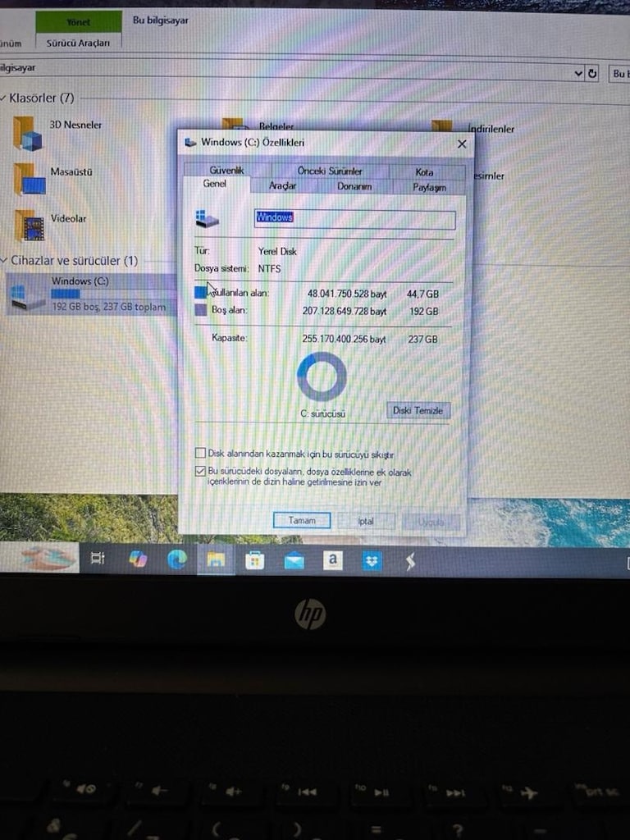
Task: Click the blue used-space color swatch
Action: point(201,292)
